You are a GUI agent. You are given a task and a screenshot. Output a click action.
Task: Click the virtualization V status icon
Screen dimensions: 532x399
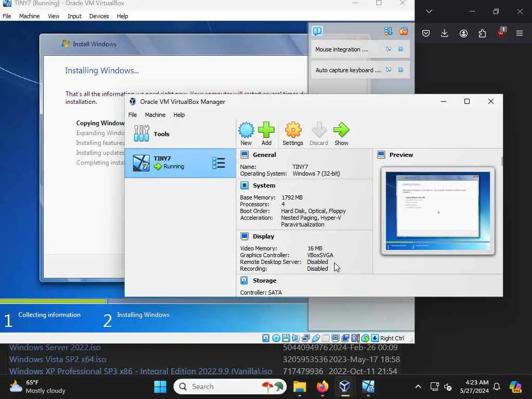355,338
